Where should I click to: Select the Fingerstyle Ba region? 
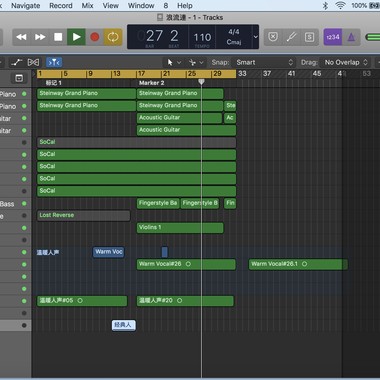click(x=158, y=203)
